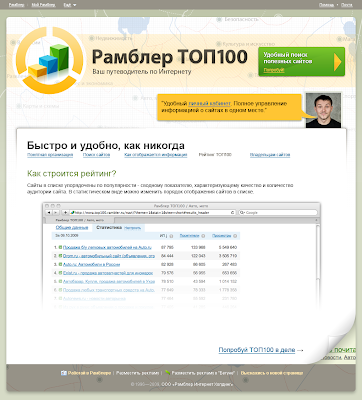Switch to the 'Владельцам сайтов' tab
Screen dimensions: 362x400
point(270,155)
